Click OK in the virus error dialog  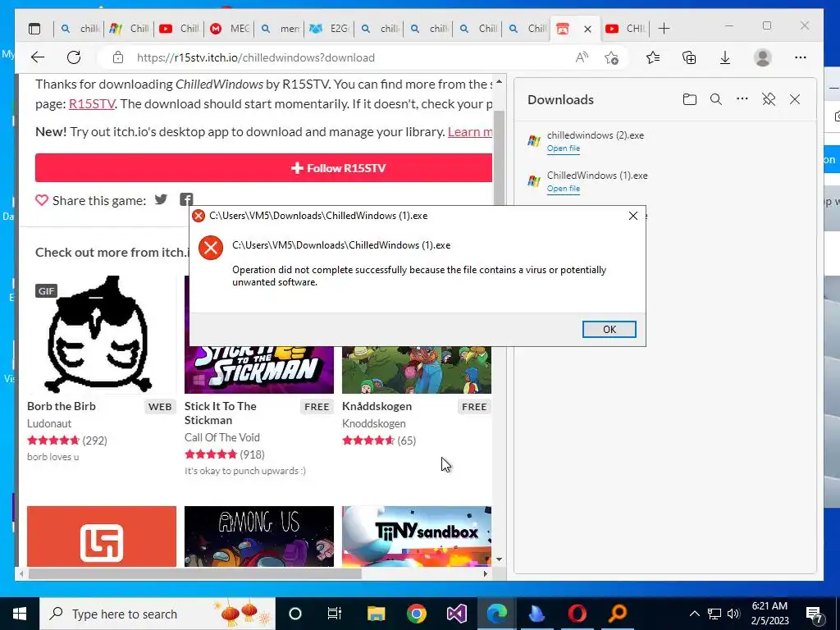609,330
